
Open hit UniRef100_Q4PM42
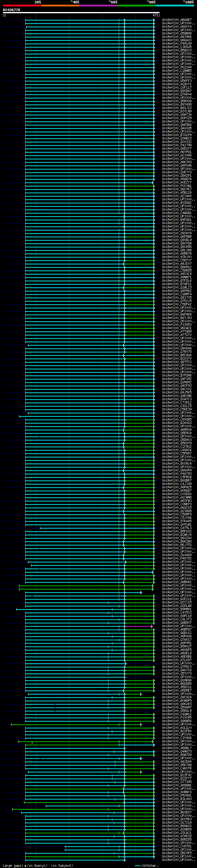click(177, 291)
